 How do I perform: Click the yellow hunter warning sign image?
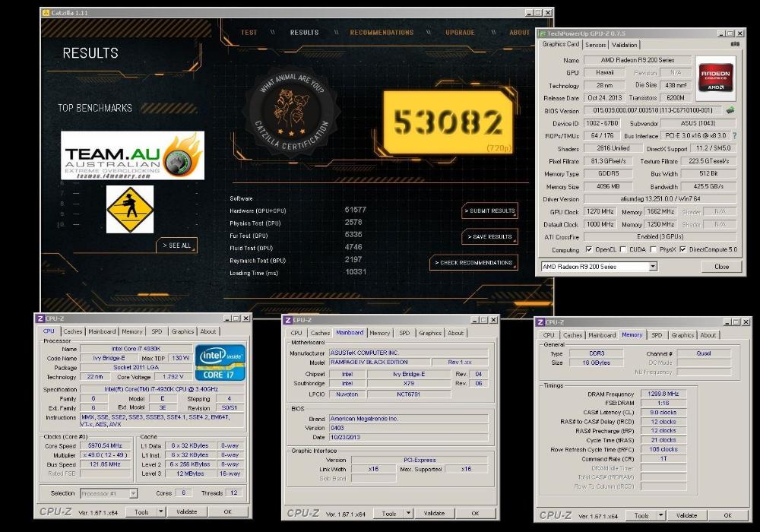click(130, 209)
